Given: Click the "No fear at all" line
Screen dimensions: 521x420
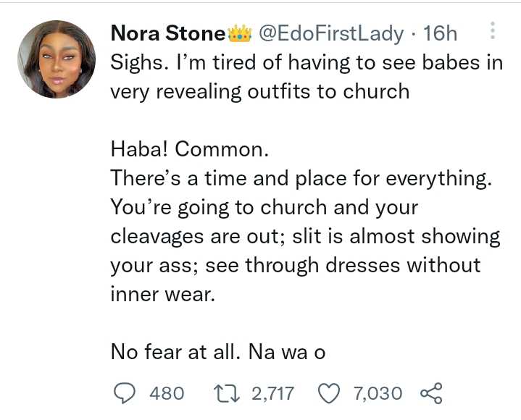Looking at the screenshot, I should 218,353.
